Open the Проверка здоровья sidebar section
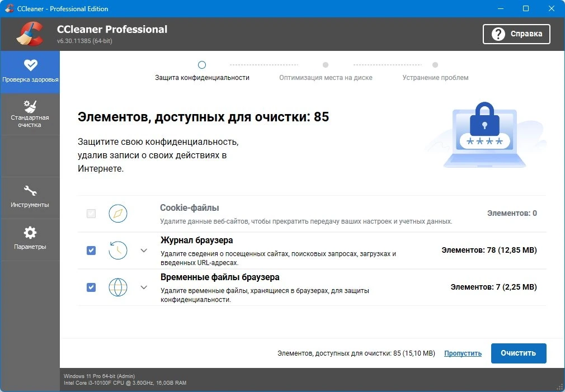This screenshot has height=392, width=565. [30, 72]
